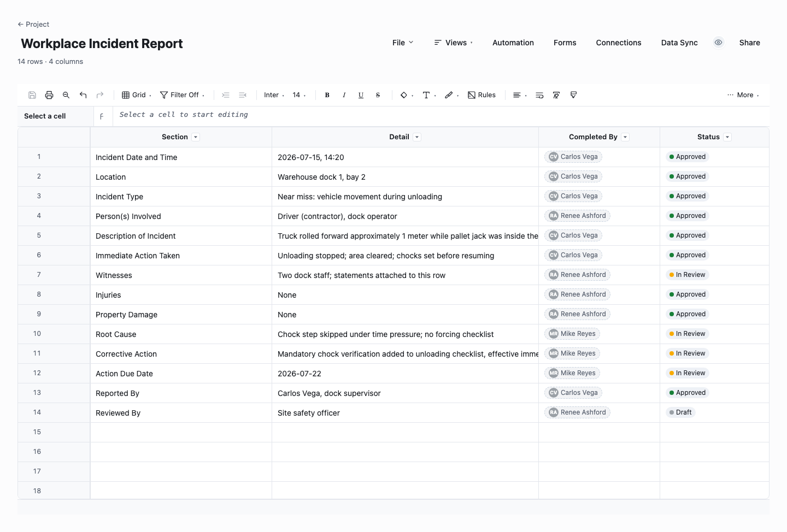Click the formula bar input field

pyautogui.click(x=441, y=115)
